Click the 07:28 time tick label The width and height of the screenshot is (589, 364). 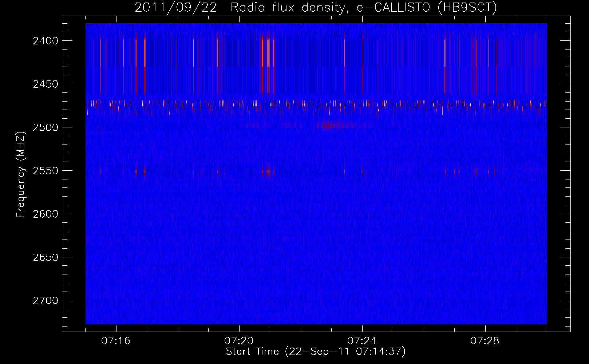(485, 341)
